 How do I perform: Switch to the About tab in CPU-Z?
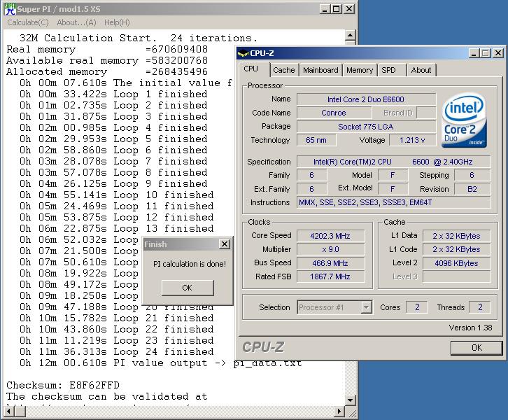421,70
